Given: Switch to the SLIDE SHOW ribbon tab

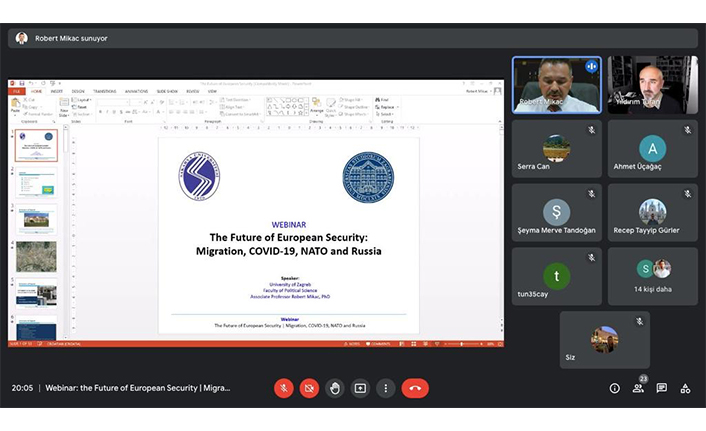Looking at the screenshot, I should point(167,91).
